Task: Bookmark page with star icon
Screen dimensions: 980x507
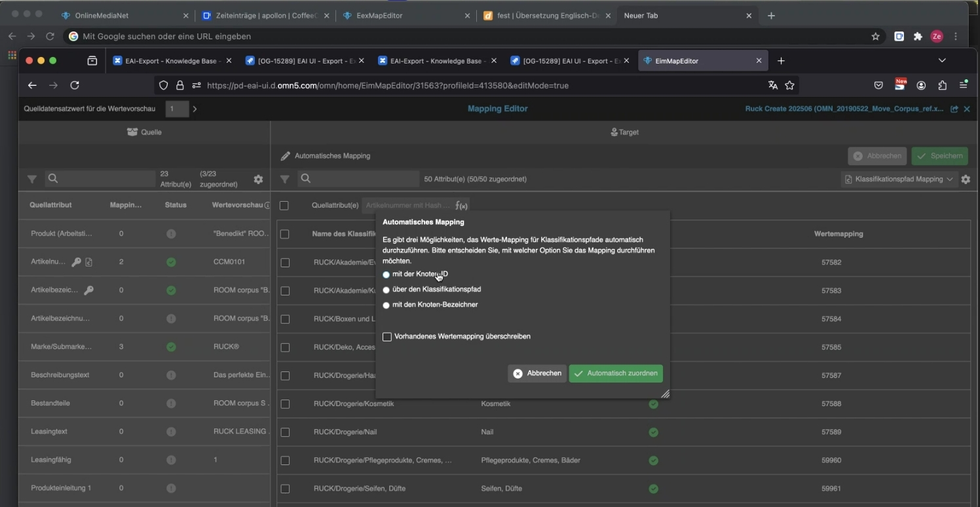Action: pos(790,85)
